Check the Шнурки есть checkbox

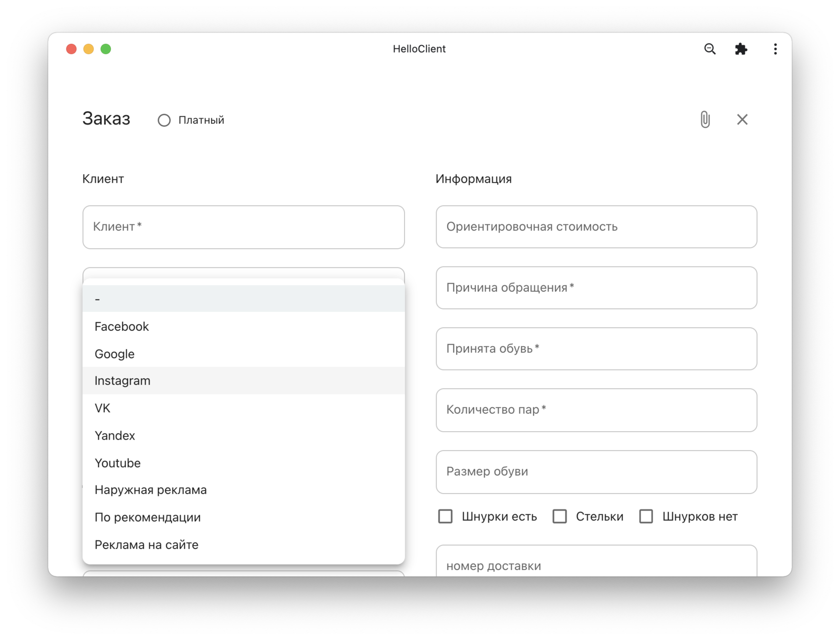point(445,516)
